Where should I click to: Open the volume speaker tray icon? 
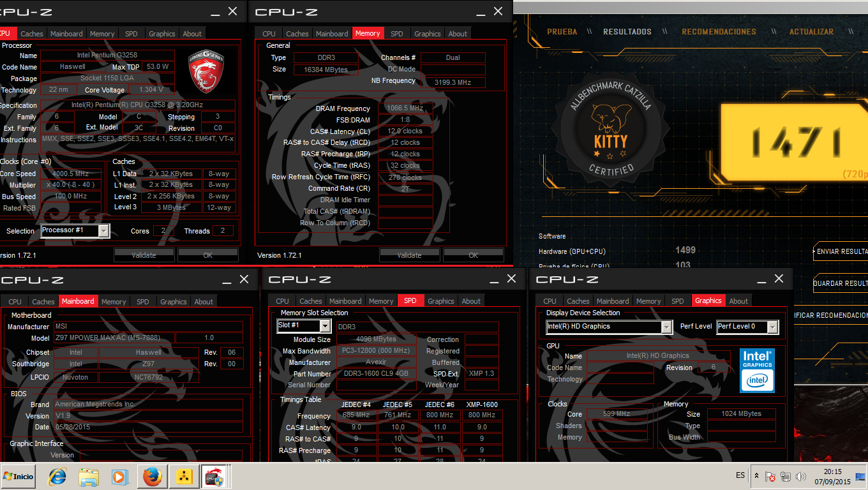pos(800,477)
